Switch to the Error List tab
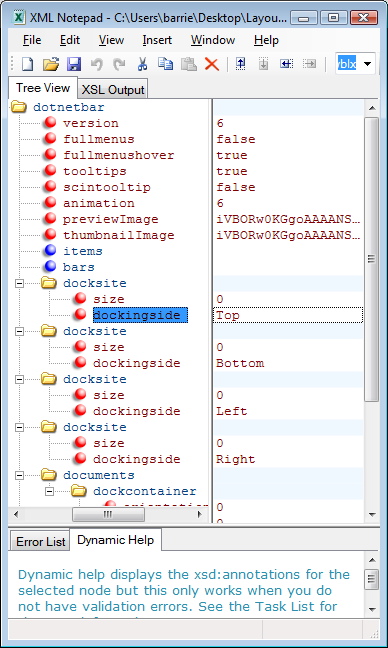388x648 pixels. 40,542
